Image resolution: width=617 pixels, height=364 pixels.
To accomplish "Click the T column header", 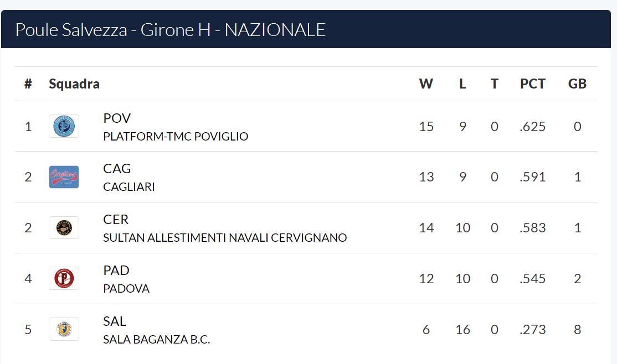I will tap(494, 84).
